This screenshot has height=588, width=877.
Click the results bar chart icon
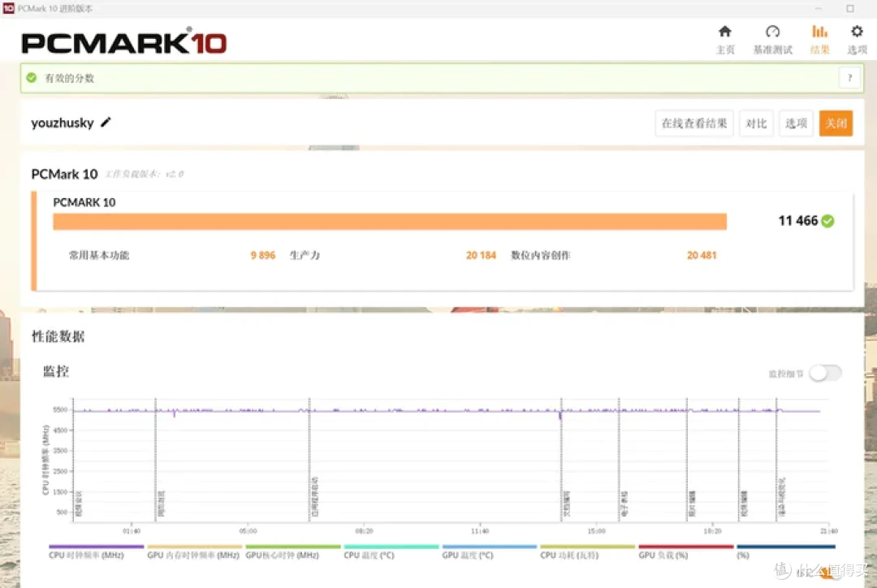819,32
